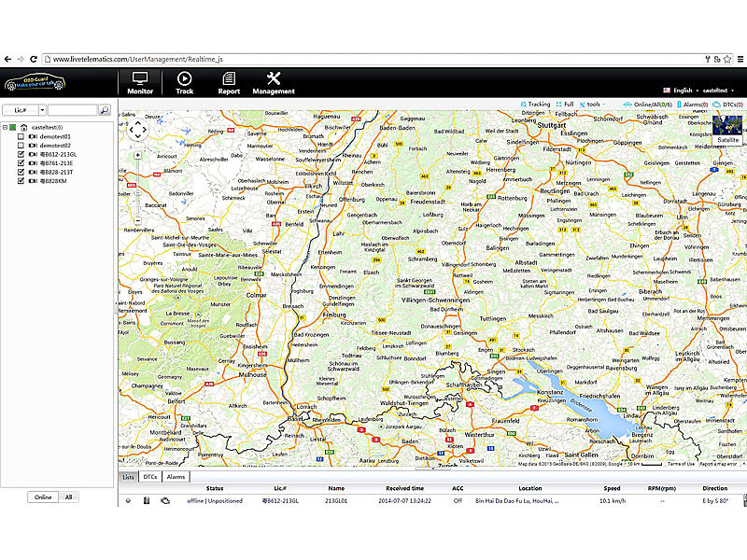Check the demotest01 vehicle checkbox
Image resolution: width=747 pixels, height=560 pixels.
[x=21, y=136]
